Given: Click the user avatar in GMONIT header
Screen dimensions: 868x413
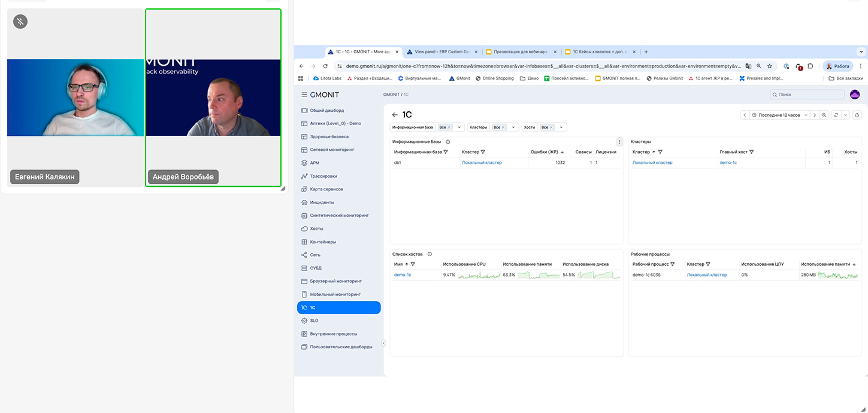Looking at the screenshot, I should [855, 95].
